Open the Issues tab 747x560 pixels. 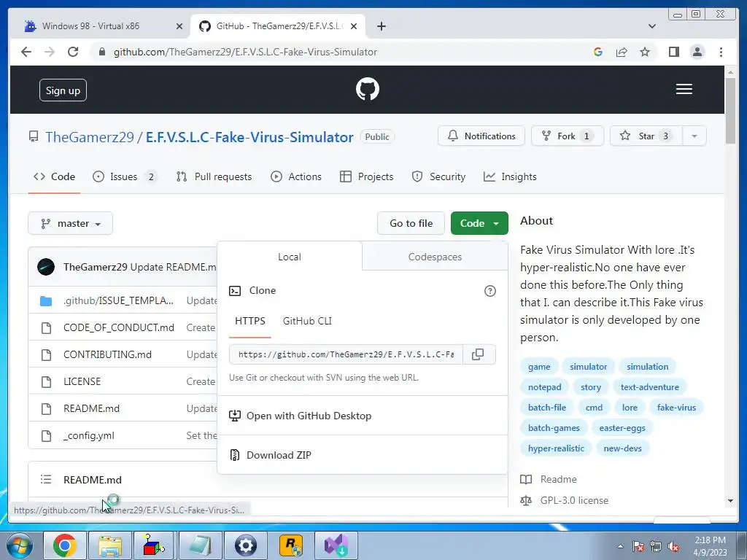pyautogui.click(x=125, y=176)
